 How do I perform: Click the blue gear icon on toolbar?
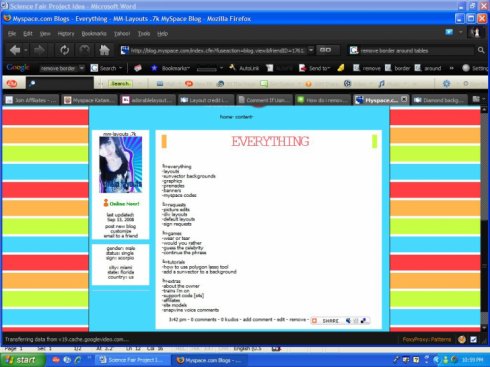[446, 83]
